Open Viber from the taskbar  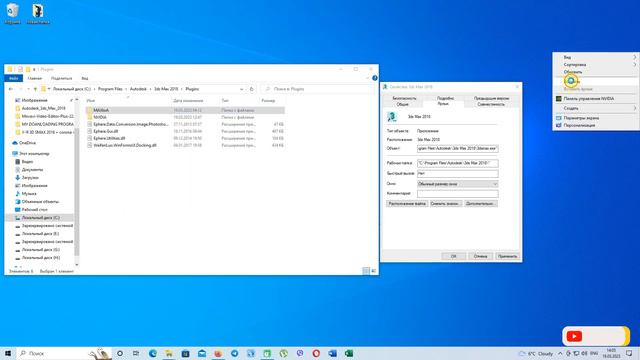click(x=300, y=353)
